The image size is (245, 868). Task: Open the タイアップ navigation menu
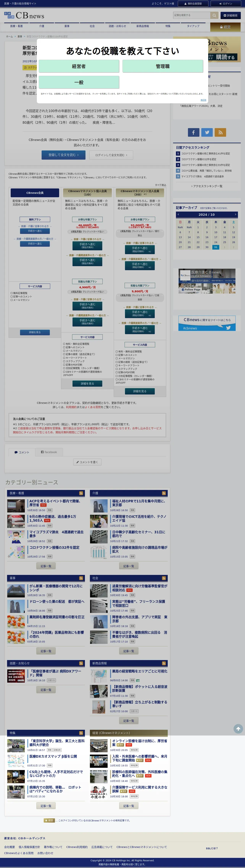tap(193, 26)
